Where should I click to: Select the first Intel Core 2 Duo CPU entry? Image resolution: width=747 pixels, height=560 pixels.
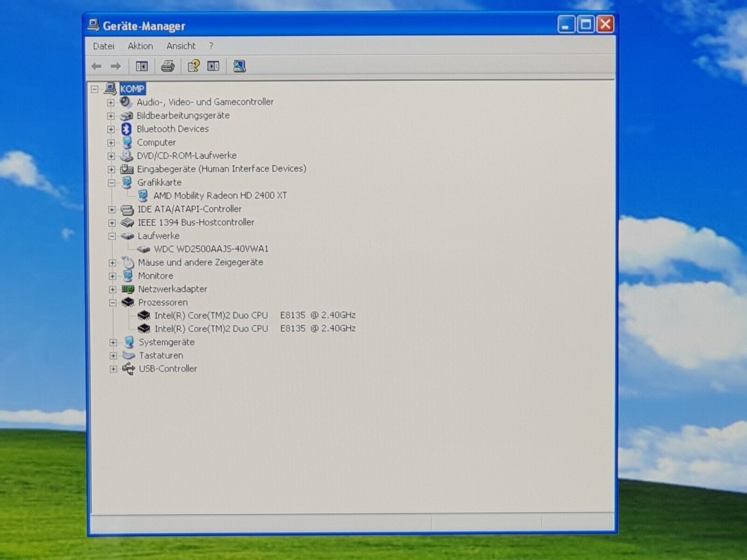coord(255,315)
